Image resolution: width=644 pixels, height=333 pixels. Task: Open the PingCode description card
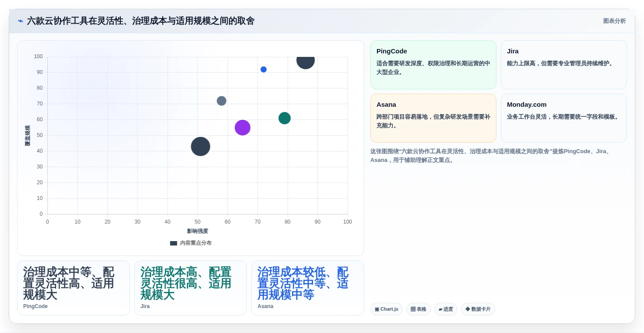433,65
